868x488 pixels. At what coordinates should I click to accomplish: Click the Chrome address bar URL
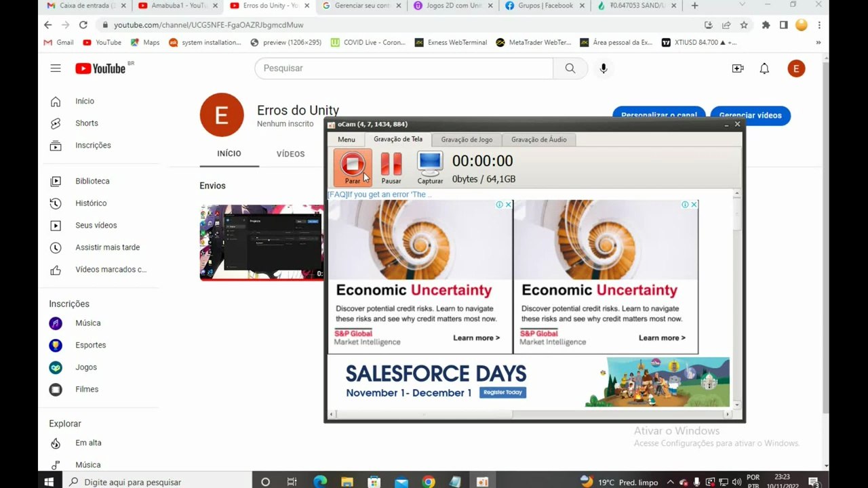[x=209, y=25]
